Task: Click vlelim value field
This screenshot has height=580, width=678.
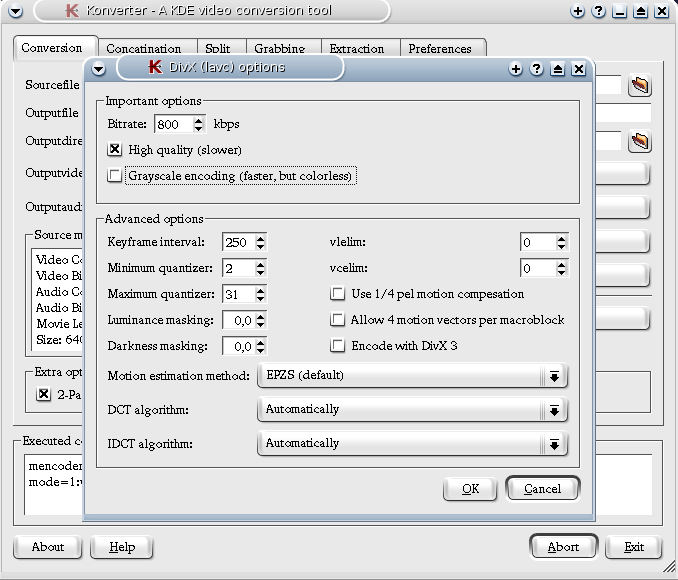Action: click(x=538, y=242)
